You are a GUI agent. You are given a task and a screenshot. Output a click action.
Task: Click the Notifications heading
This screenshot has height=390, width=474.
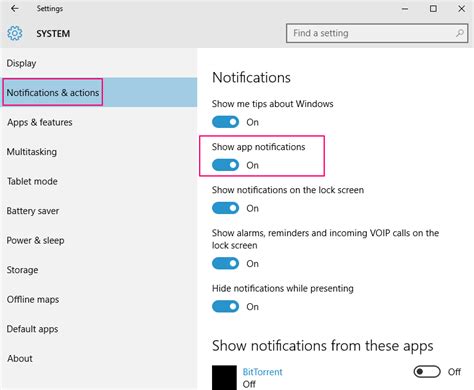click(251, 77)
